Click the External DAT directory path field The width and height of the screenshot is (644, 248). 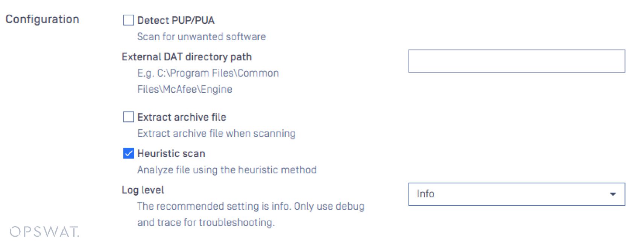pyautogui.click(x=516, y=61)
